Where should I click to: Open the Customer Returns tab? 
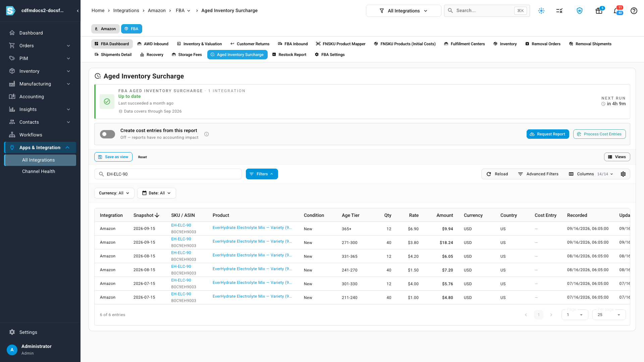click(x=250, y=44)
